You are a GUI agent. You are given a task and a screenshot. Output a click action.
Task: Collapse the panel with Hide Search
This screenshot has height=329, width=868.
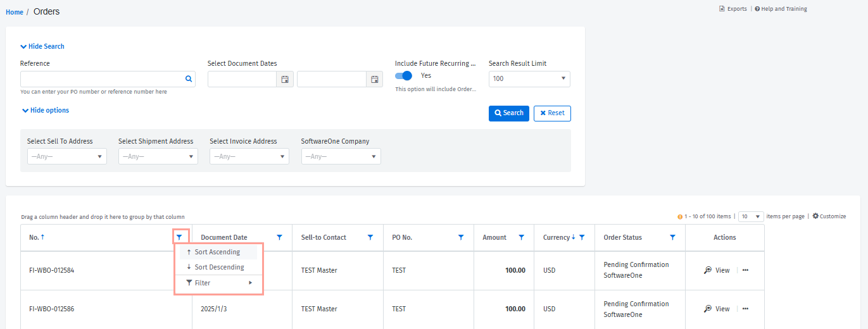(42, 46)
